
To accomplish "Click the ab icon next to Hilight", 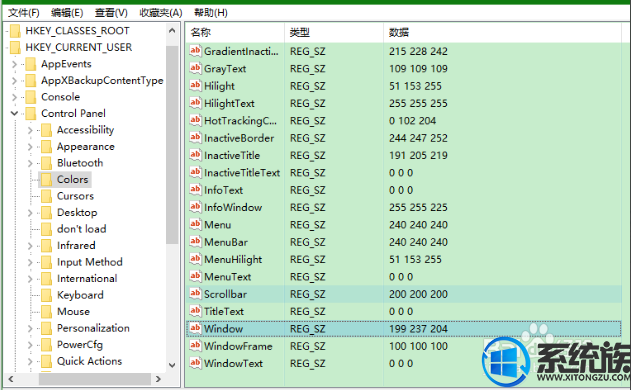I will 195,86.
